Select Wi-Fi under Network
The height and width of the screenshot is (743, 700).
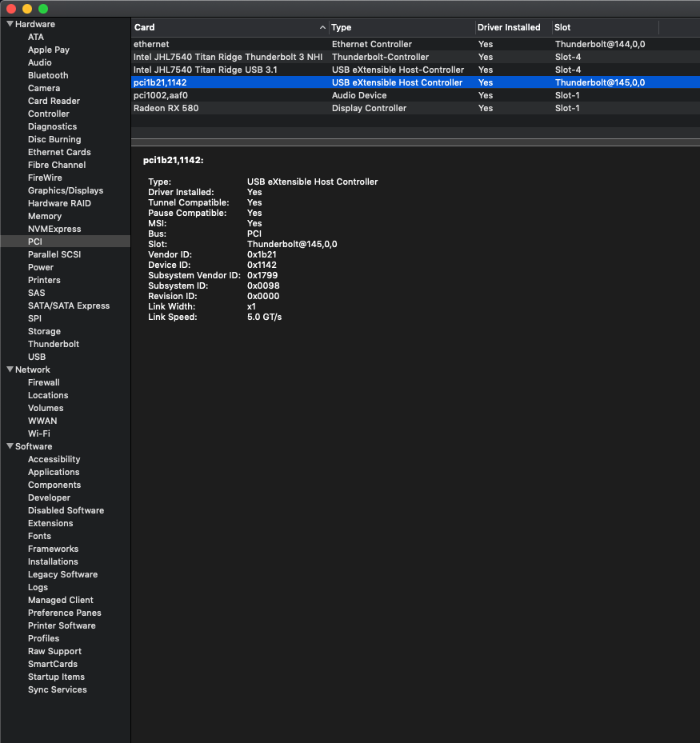39,433
